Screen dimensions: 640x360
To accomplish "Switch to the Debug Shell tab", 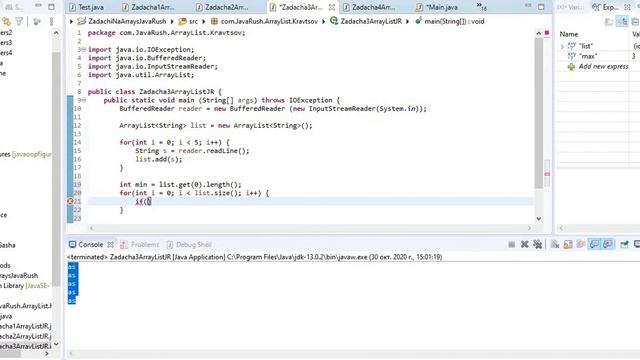I will [189, 244].
